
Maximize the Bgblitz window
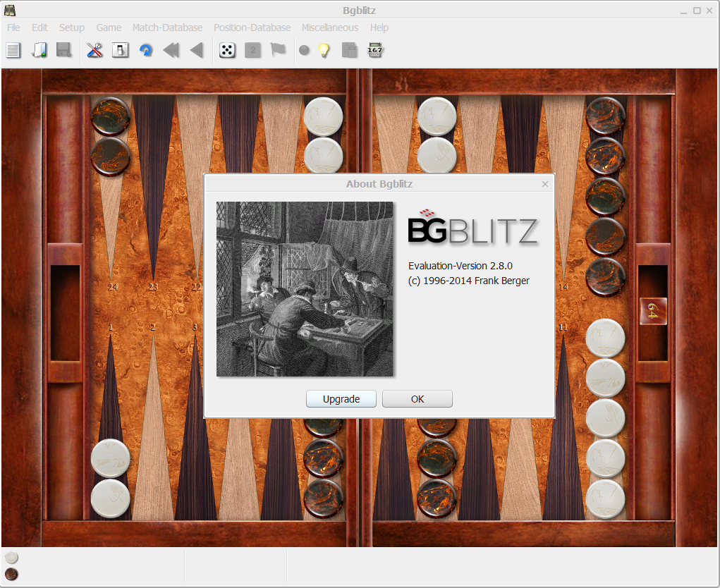point(697,11)
